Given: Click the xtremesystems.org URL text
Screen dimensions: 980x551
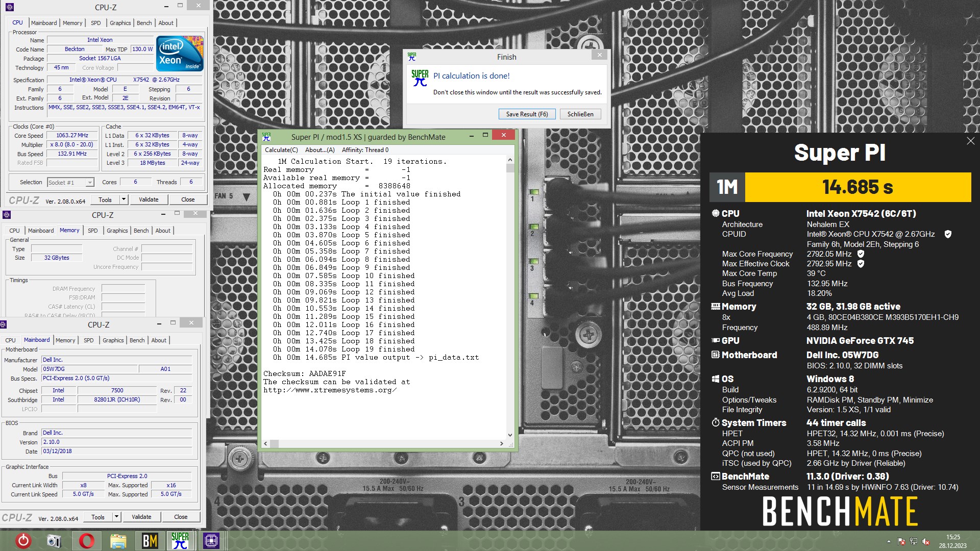Looking at the screenshot, I should [x=330, y=390].
